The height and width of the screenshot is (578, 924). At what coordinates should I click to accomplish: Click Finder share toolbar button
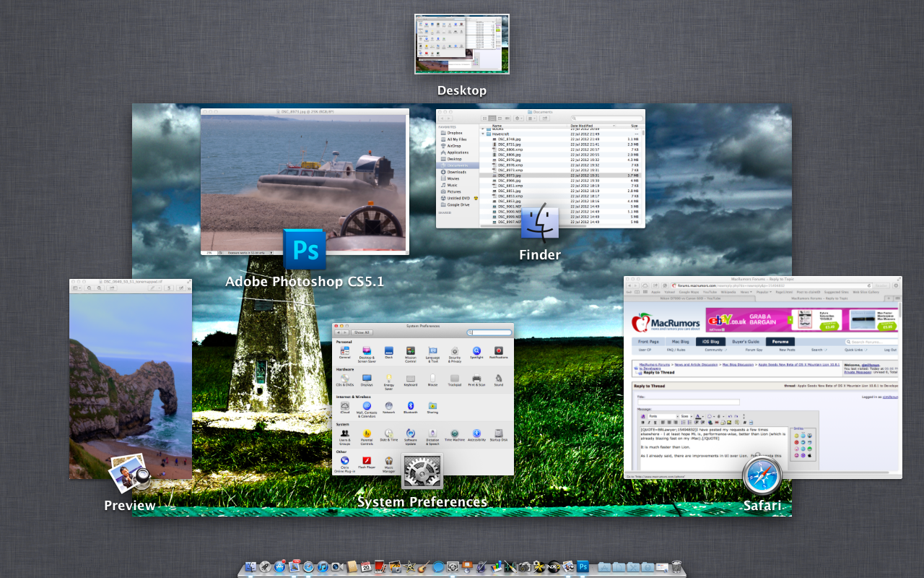tap(545, 118)
